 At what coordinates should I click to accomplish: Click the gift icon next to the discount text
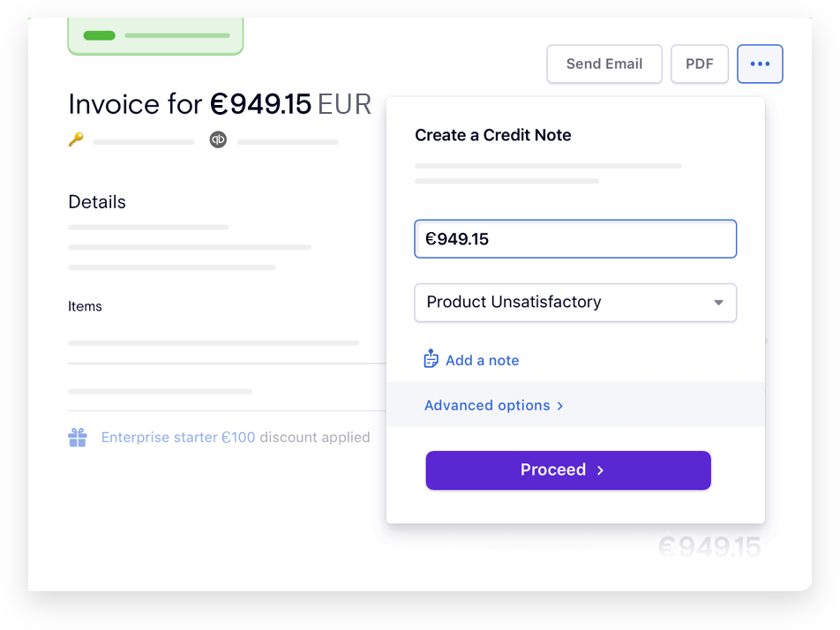click(78, 437)
